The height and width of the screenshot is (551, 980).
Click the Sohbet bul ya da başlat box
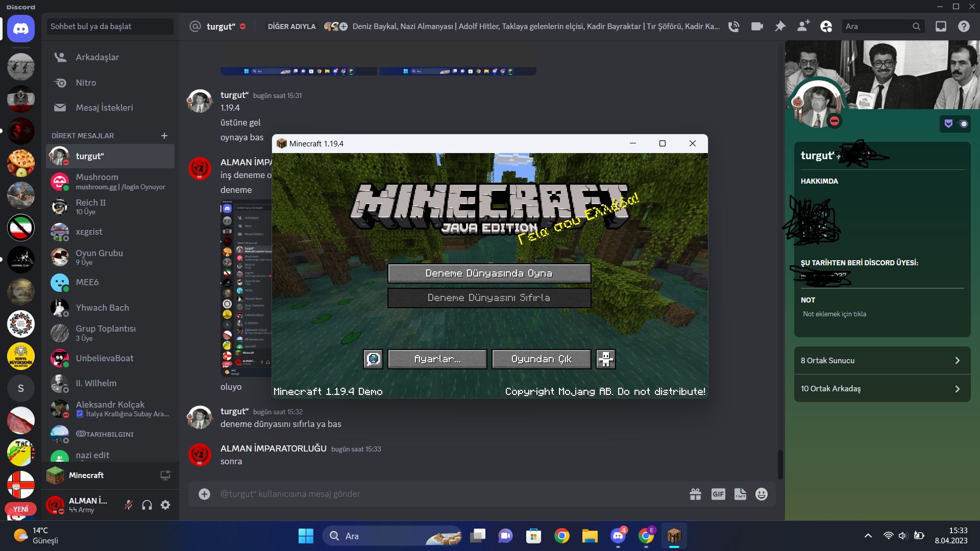click(110, 27)
